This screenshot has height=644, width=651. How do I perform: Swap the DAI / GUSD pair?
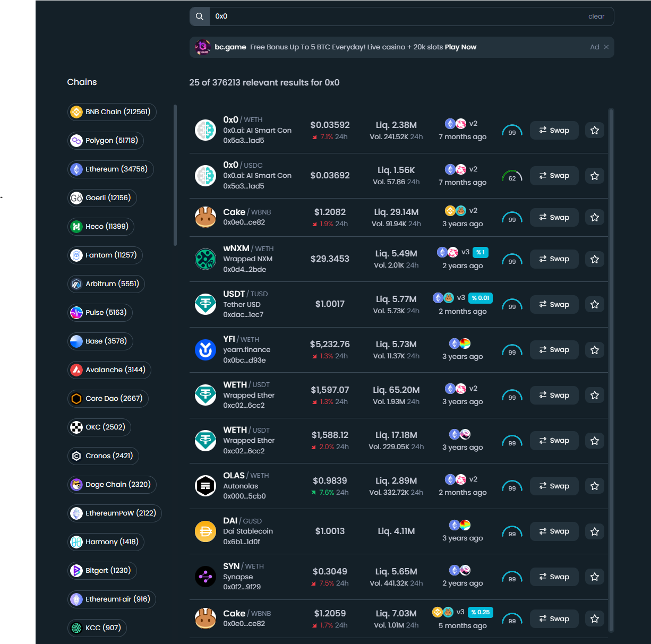coord(554,531)
